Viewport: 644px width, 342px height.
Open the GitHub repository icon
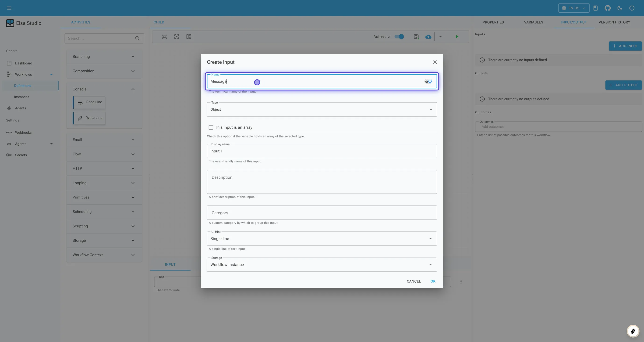(x=608, y=8)
